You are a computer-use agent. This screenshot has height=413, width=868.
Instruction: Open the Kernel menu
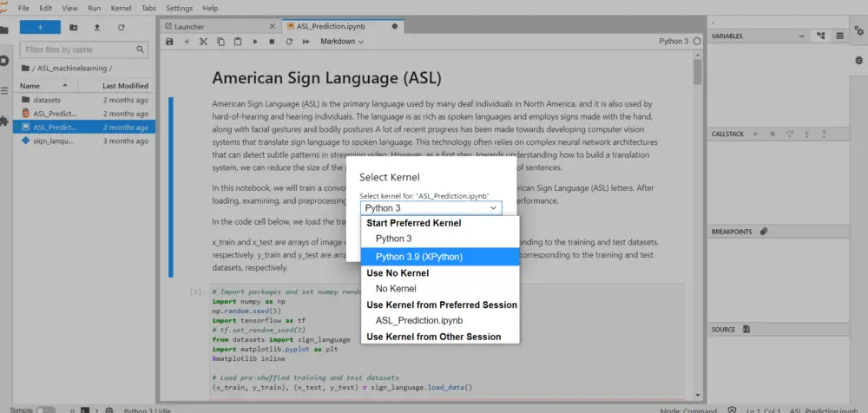(x=122, y=8)
